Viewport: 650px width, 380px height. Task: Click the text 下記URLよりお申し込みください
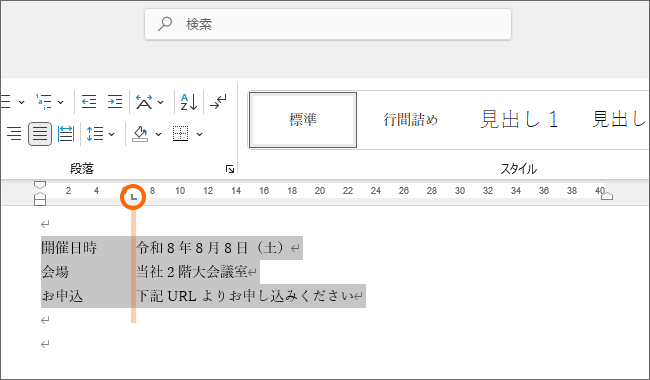click(x=245, y=296)
